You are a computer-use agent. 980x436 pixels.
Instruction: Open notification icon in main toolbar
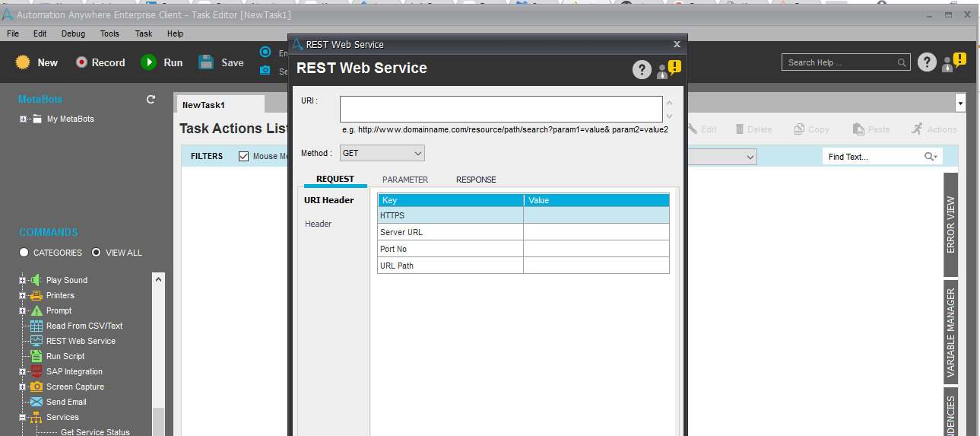click(x=953, y=62)
